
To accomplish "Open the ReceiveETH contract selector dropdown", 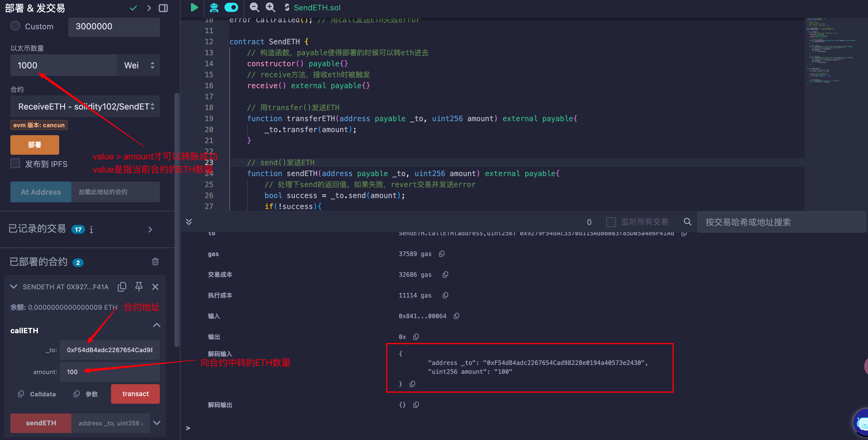I will point(85,106).
